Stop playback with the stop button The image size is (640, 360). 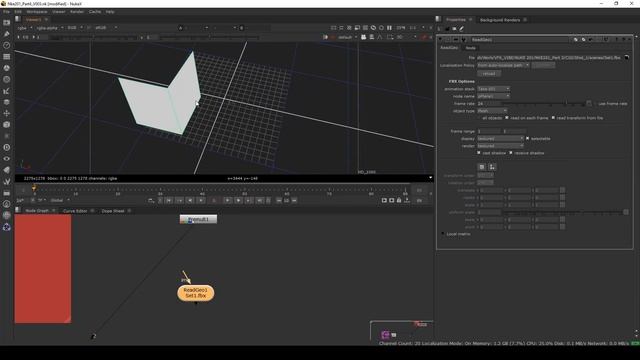click(x=214, y=200)
